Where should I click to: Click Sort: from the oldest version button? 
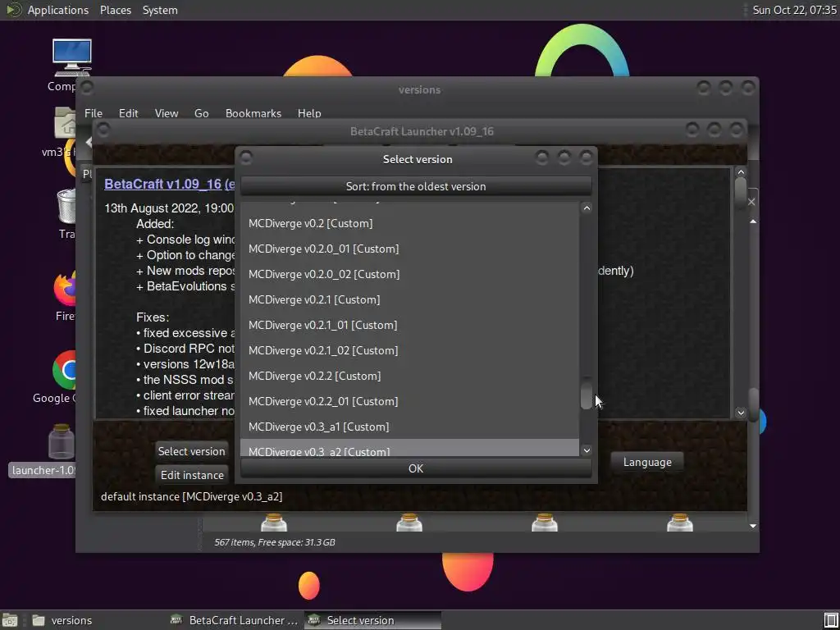click(416, 186)
